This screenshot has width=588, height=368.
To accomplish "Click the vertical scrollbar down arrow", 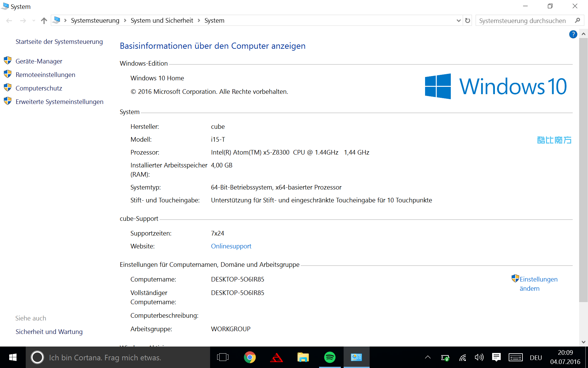I will click(583, 342).
